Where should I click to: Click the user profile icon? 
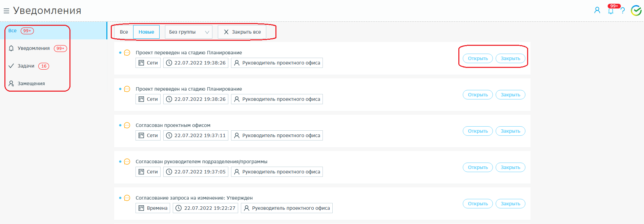click(597, 10)
